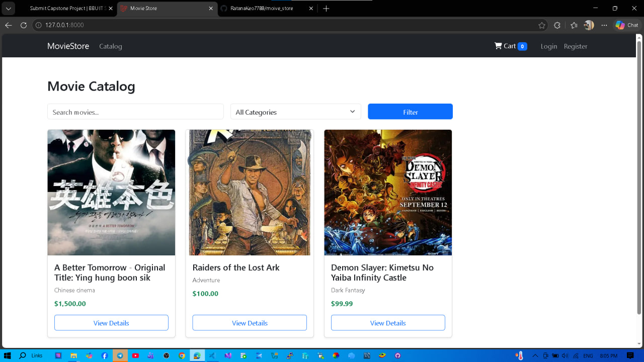The image size is (644, 362).
Task: Open browser Settings and more ellipsis
Action: (x=604, y=25)
